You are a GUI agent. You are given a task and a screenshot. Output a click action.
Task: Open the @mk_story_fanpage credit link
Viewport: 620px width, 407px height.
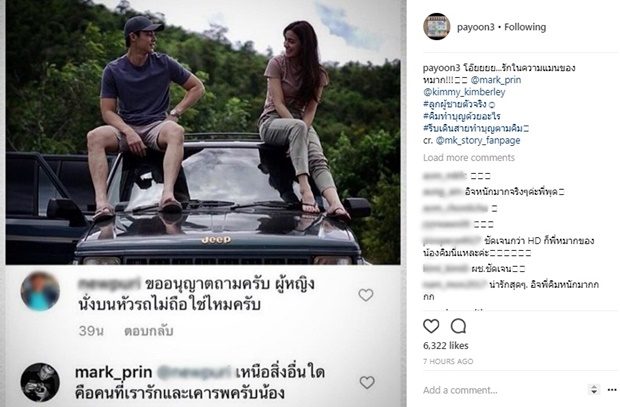tap(478, 140)
